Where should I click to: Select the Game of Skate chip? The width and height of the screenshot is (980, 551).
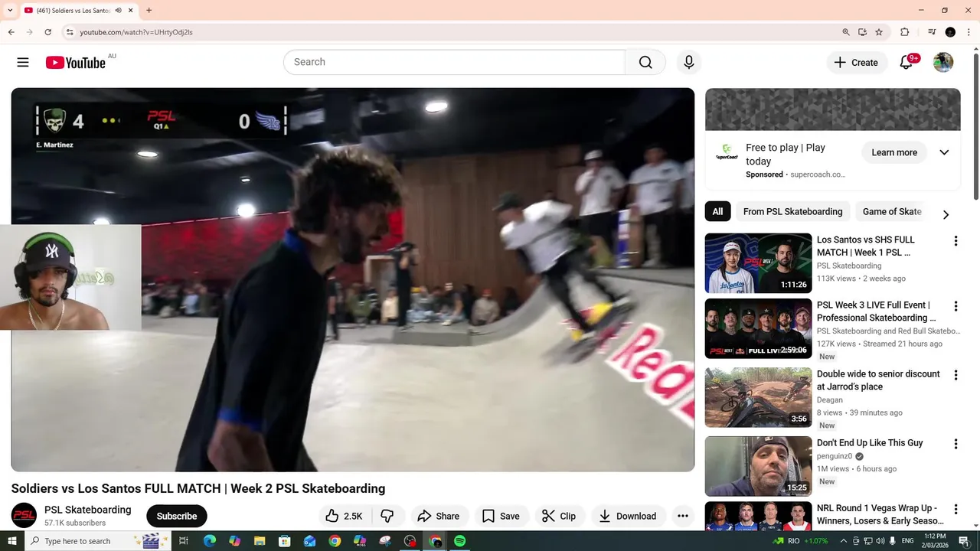coord(892,212)
